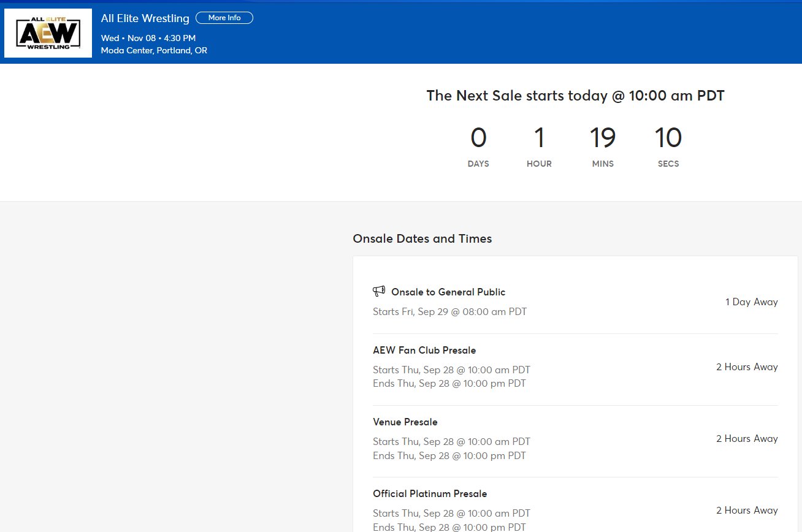Click the SECS countdown label

pyautogui.click(x=668, y=164)
